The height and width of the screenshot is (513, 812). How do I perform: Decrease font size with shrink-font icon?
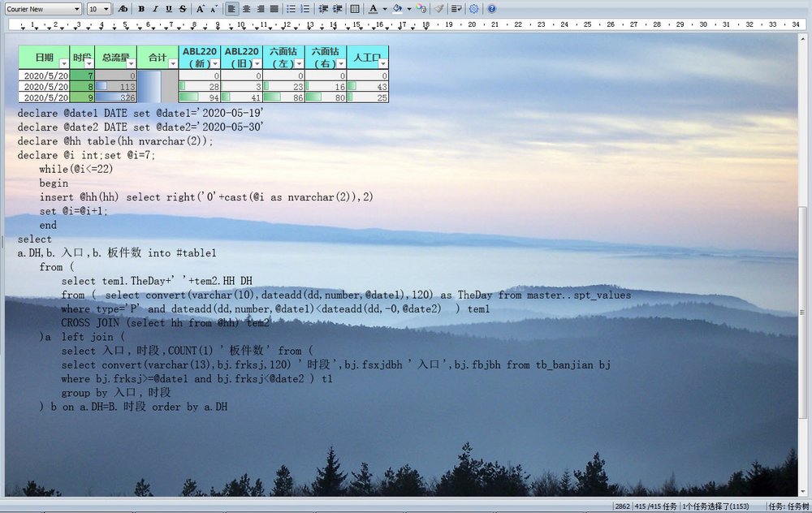click(214, 9)
